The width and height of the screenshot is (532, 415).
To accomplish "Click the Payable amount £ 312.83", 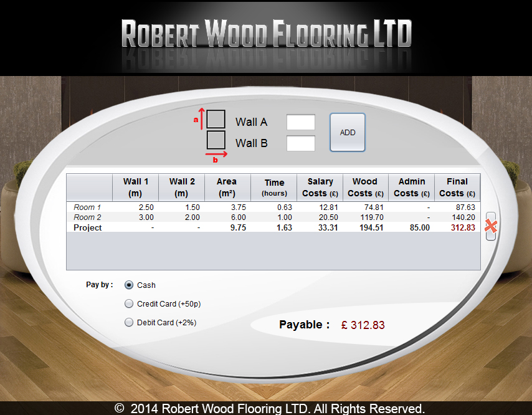I will pyautogui.click(x=363, y=325).
